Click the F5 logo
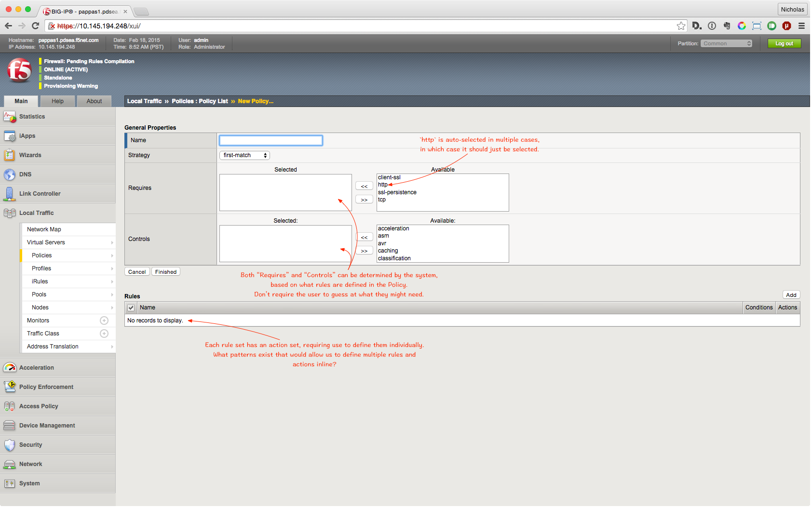 tap(20, 70)
